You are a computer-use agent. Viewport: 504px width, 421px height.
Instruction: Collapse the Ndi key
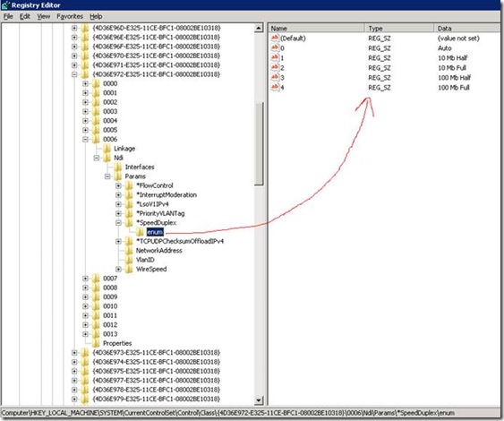click(x=97, y=158)
